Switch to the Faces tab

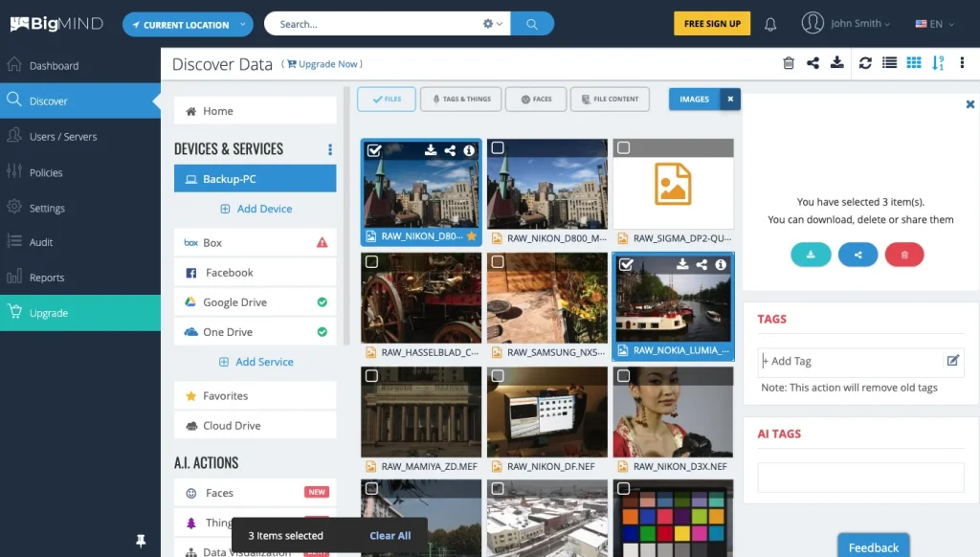click(536, 99)
